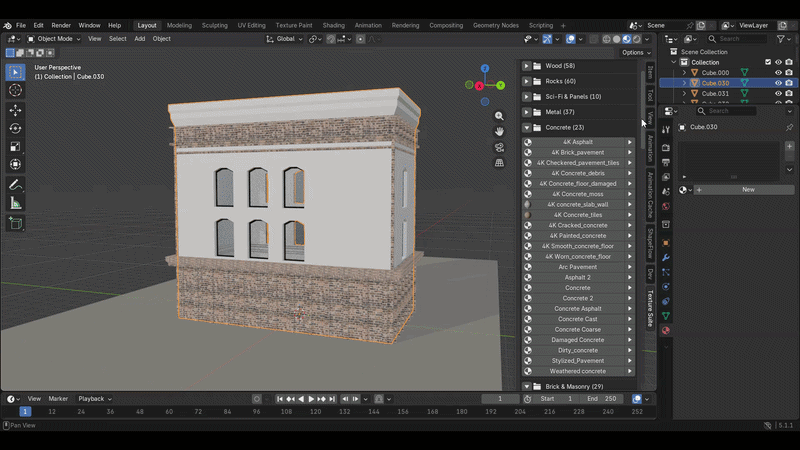Click the 4K Asphalt material sphere icon
The image size is (800, 450).
[x=528, y=142]
